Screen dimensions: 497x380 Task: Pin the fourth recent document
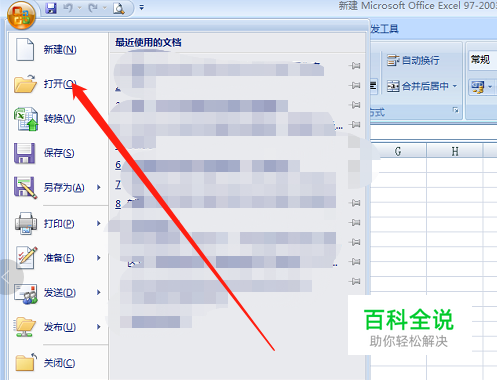point(355,125)
